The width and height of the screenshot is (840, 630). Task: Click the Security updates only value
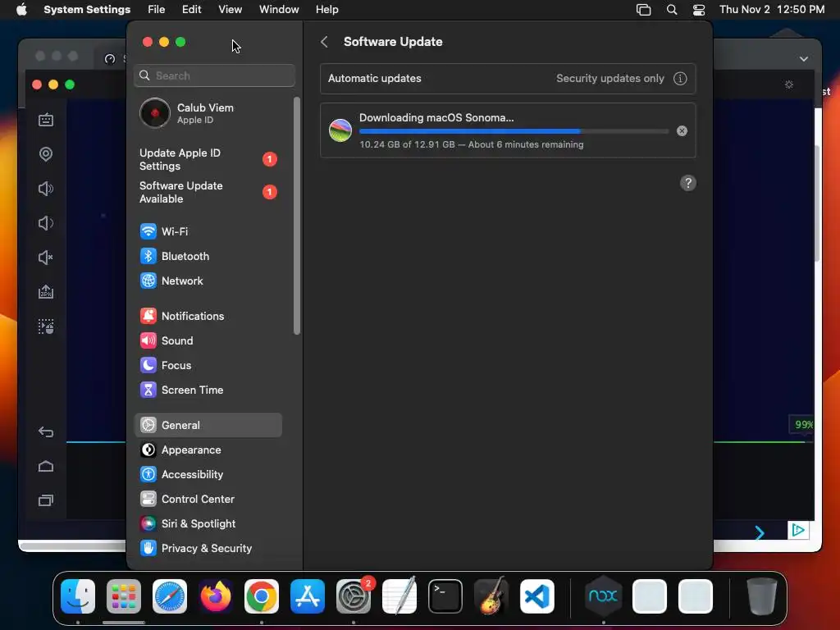[x=610, y=79]
